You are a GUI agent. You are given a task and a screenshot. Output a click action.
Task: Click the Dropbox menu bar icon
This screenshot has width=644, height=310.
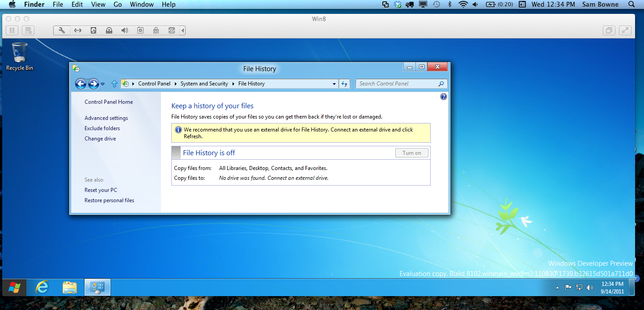(x=398, y=4)
